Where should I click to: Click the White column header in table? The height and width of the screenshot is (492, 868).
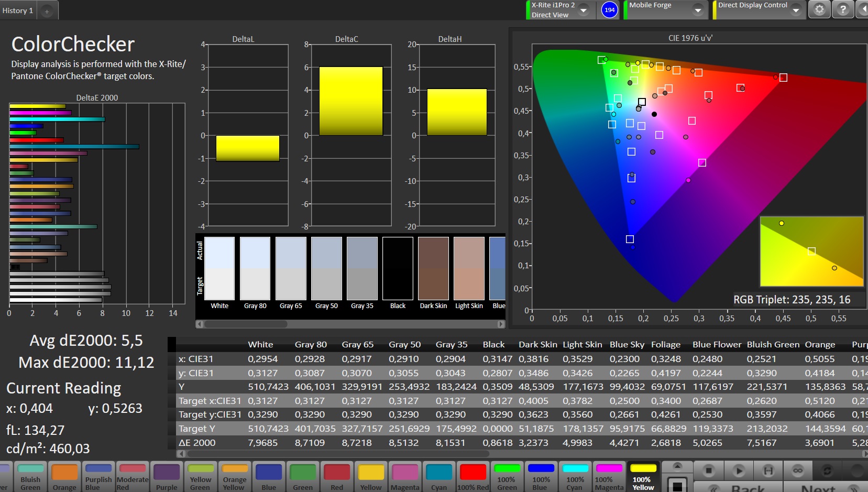tap(260, 345)
